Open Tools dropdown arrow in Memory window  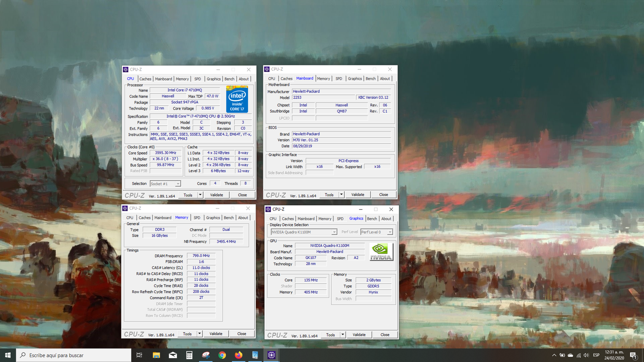200,334
